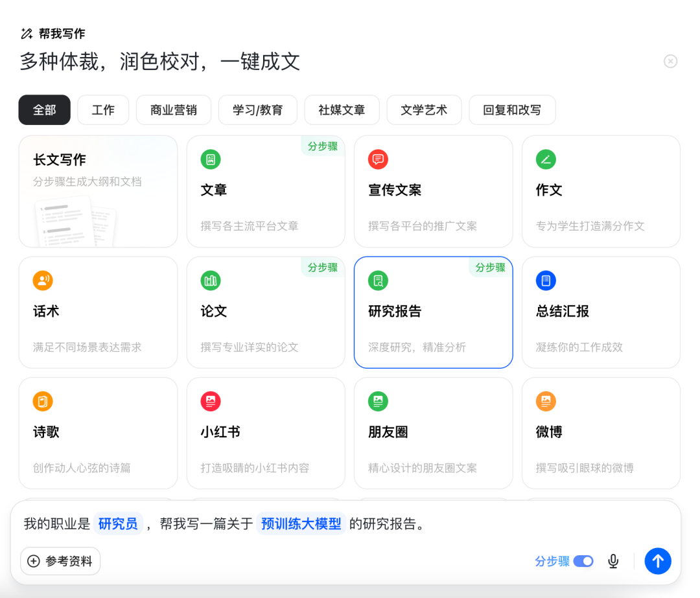Select the 文章 article writing icon

[x=210, y=159]
